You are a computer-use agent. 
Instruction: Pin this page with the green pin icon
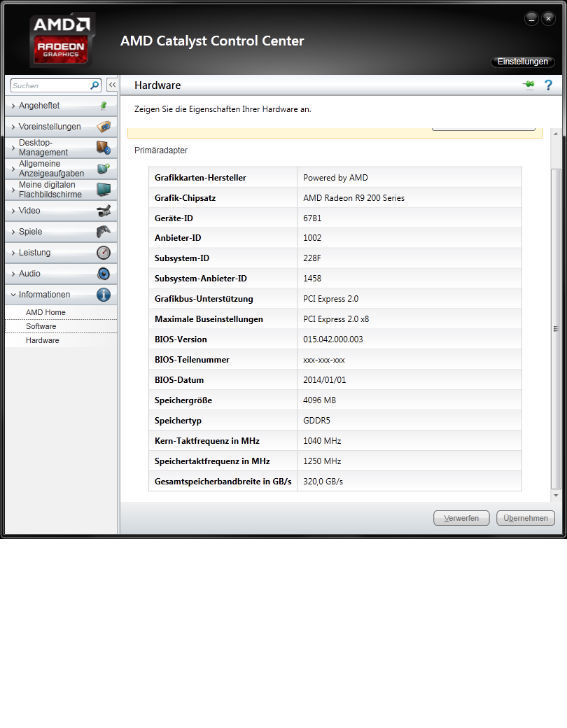pos(528,85)
